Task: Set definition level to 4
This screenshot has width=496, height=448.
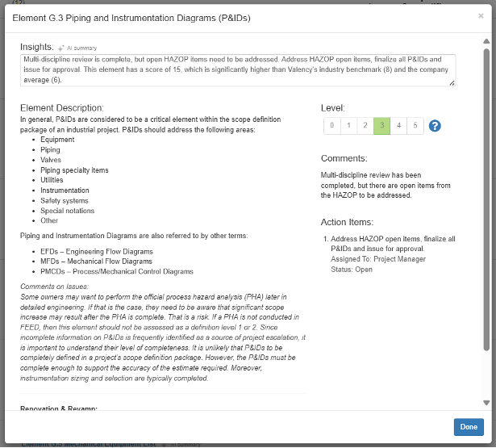Action: [x=398, y=126]
